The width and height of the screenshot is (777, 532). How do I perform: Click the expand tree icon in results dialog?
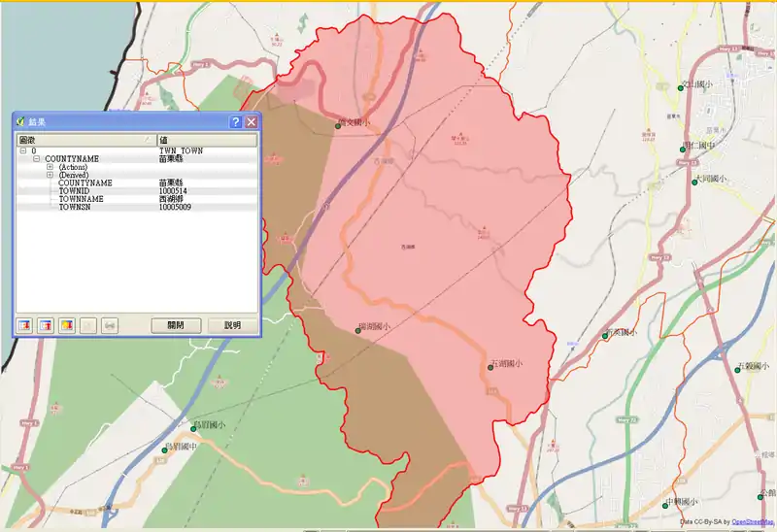tap(24, 325)
